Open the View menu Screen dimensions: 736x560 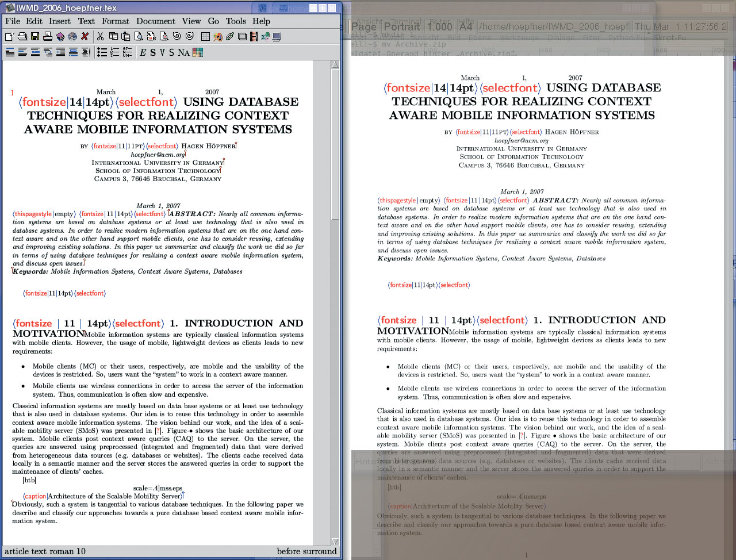tap(191, 21)
